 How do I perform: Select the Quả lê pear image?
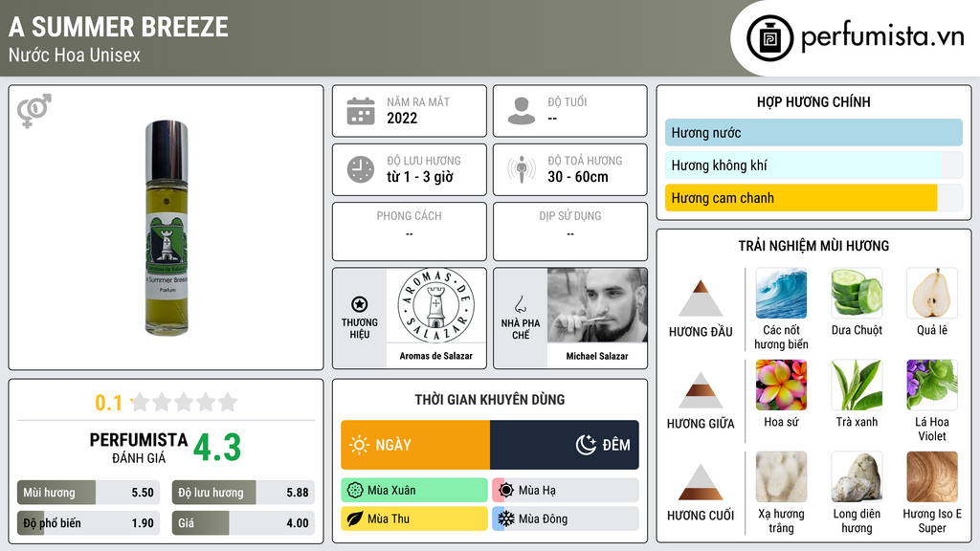[x=932, y=293]
